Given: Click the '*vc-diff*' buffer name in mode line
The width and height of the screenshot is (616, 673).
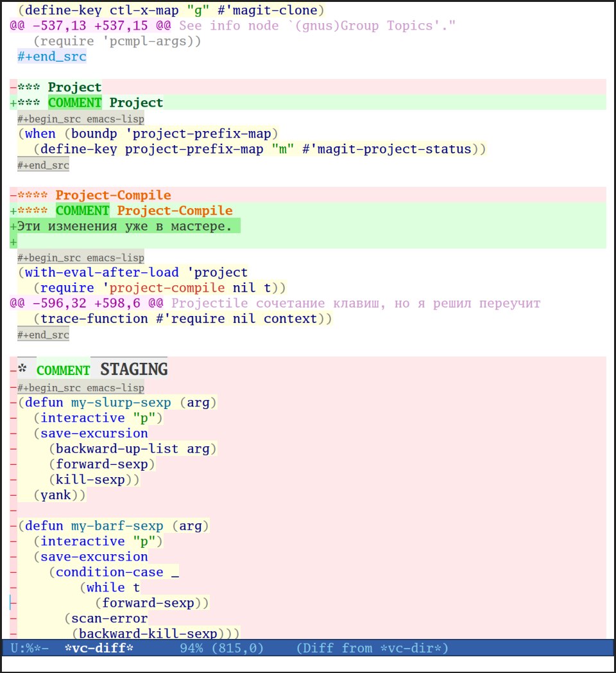Looking at the screenshot, I should tap(99, 648).
